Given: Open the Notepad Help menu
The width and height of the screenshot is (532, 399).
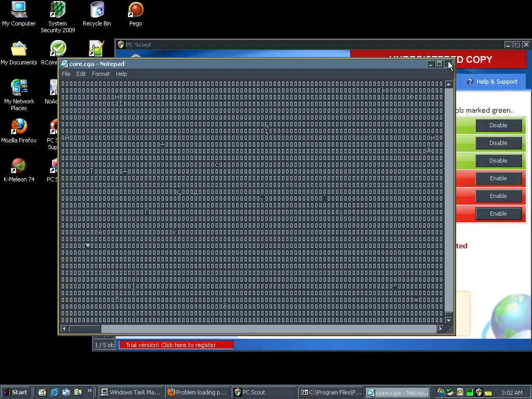Looking at the screenshot, I should pos(122,74).
